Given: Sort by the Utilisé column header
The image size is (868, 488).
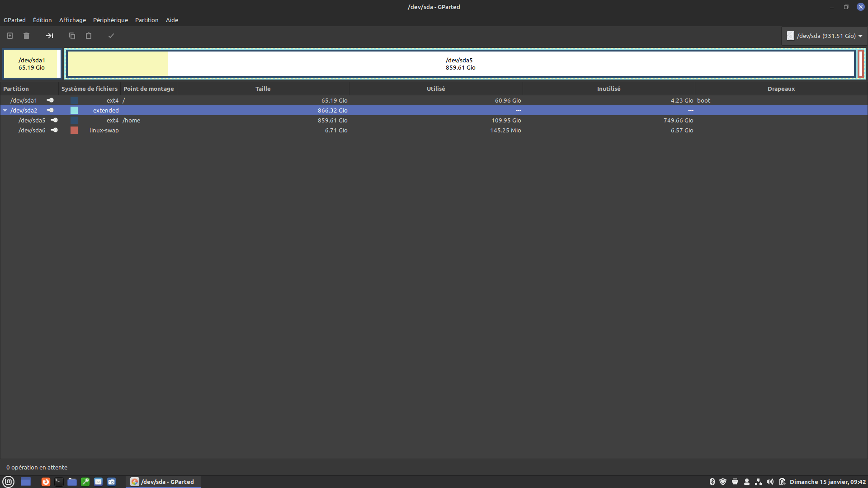Looking at the screenshot, I should click(436, 89).
